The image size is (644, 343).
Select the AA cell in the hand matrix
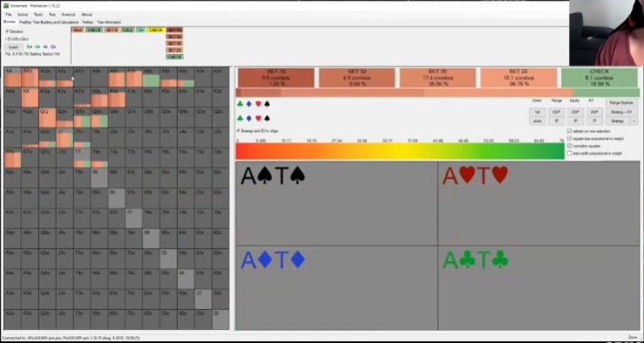[x=13, y=77]
